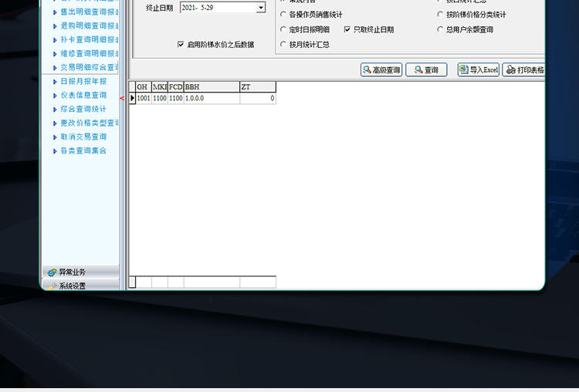579x392 pixels.
Task: Expand the 系统设置 sidebar section
Action: click(73, 286)
